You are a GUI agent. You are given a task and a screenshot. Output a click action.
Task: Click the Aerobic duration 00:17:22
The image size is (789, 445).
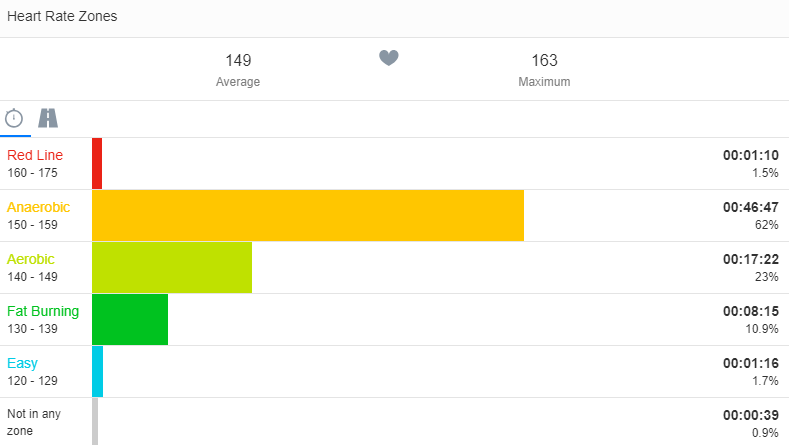click(x=750, y=259)
